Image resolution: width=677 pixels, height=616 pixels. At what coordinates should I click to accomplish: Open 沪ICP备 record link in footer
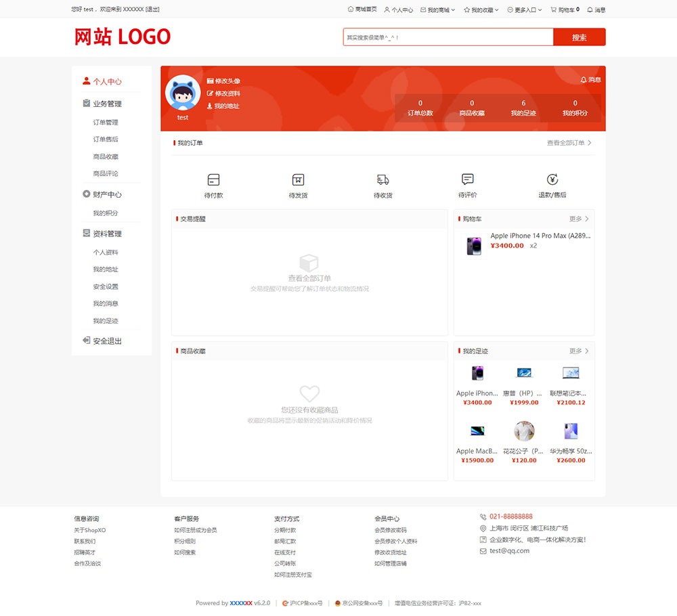click(302, 603)
